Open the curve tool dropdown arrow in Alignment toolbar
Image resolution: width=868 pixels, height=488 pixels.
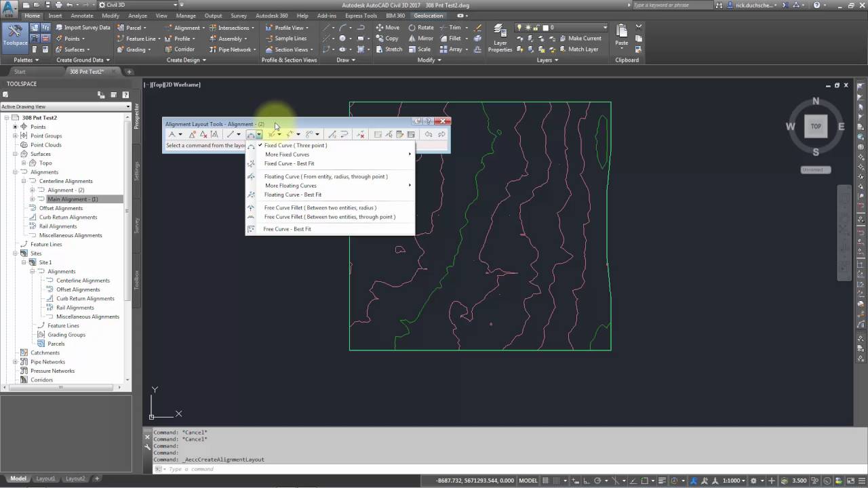click(x=260, y=134)
